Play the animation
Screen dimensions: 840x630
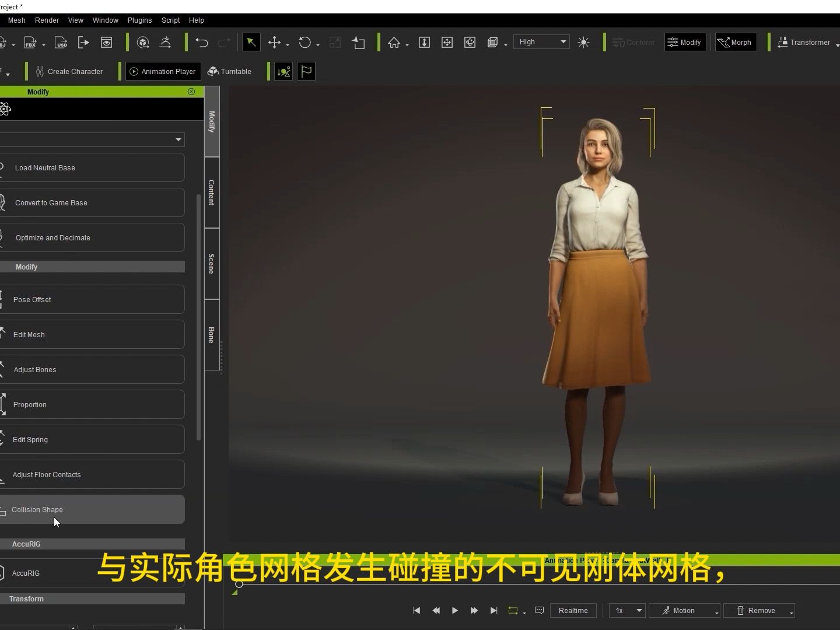455,611
